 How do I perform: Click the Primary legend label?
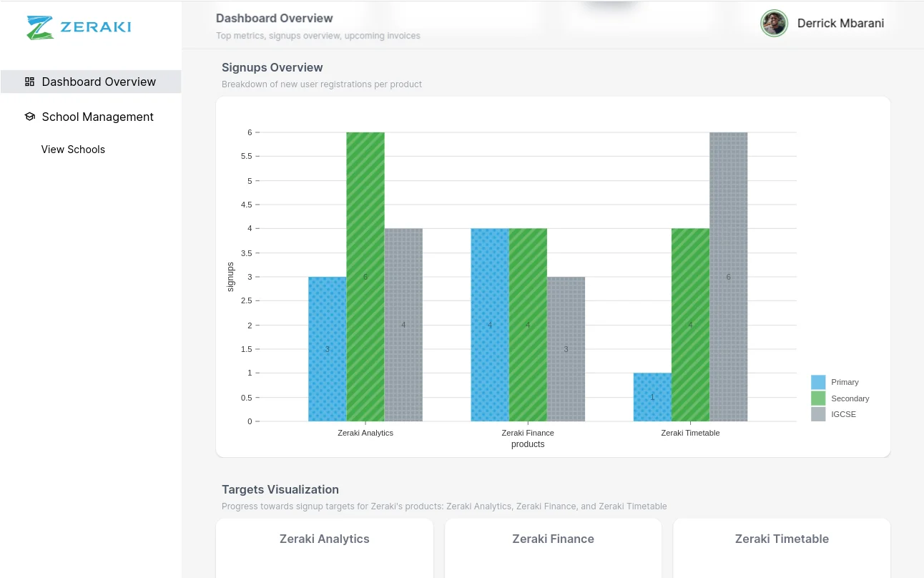[x=845, y=382]
